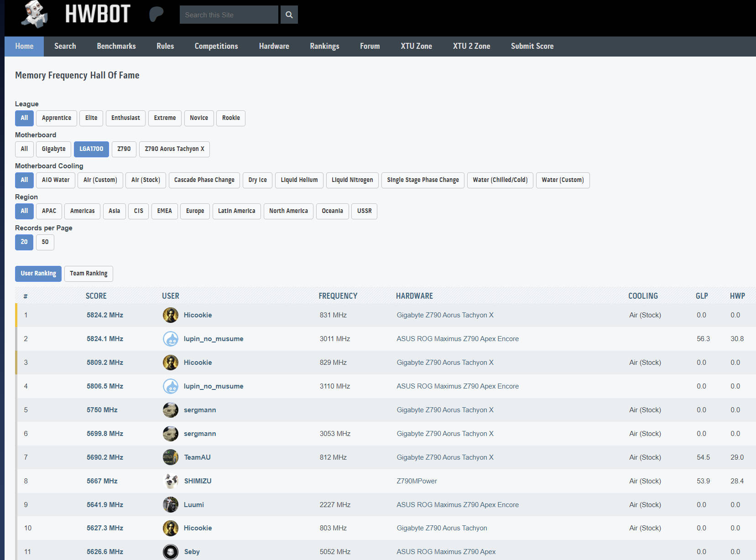Open the Benchmarks menu
Image resolution: width=756 pixels, height=560 pixels.
[116, 47]
